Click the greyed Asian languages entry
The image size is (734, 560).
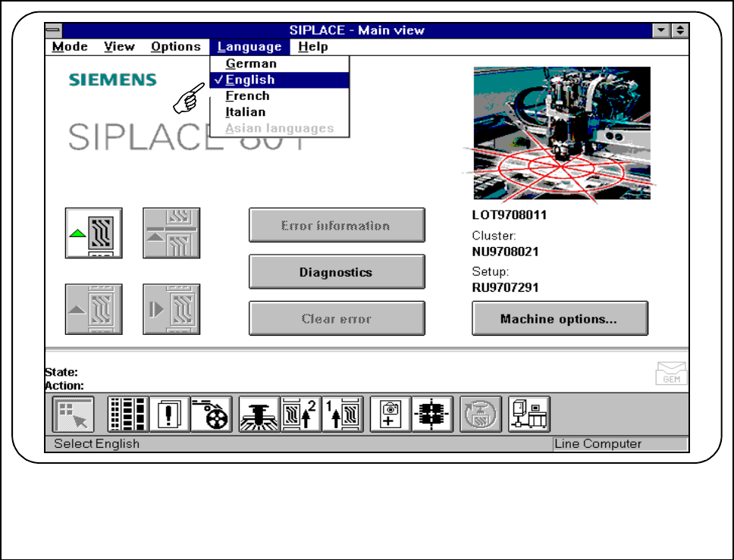[x=280, y=128]
